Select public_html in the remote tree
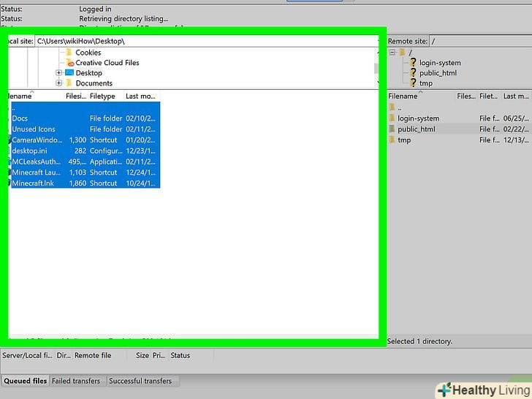 pos(438,73)
